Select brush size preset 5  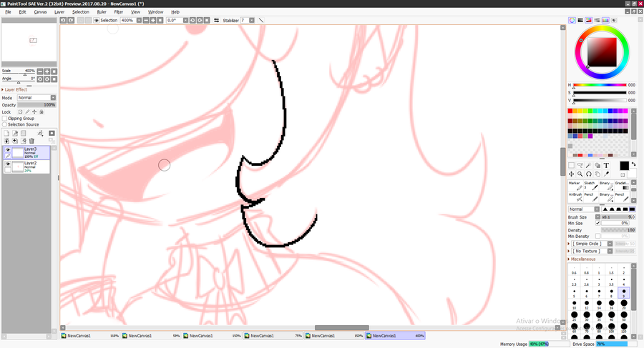click(574, 292)
